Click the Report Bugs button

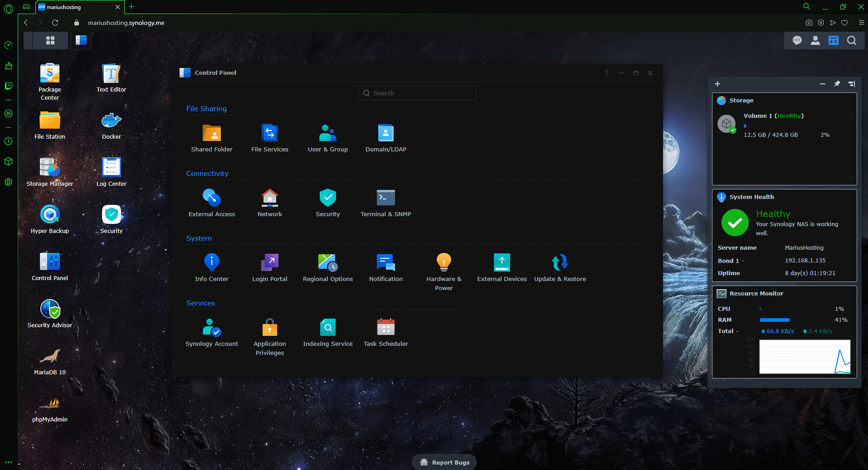(x=444, y=462)
